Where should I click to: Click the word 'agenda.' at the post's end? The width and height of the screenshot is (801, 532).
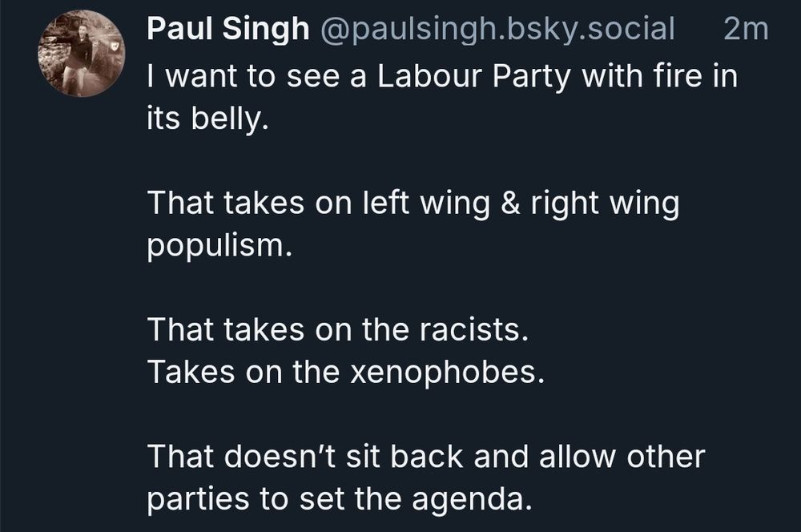click(472, 500)
